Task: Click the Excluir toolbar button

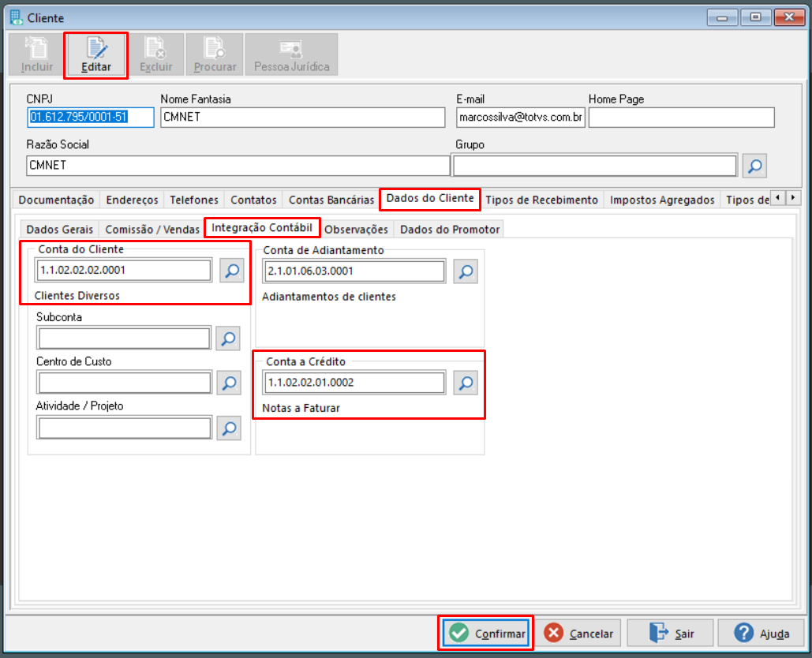Action: [156, 55]
